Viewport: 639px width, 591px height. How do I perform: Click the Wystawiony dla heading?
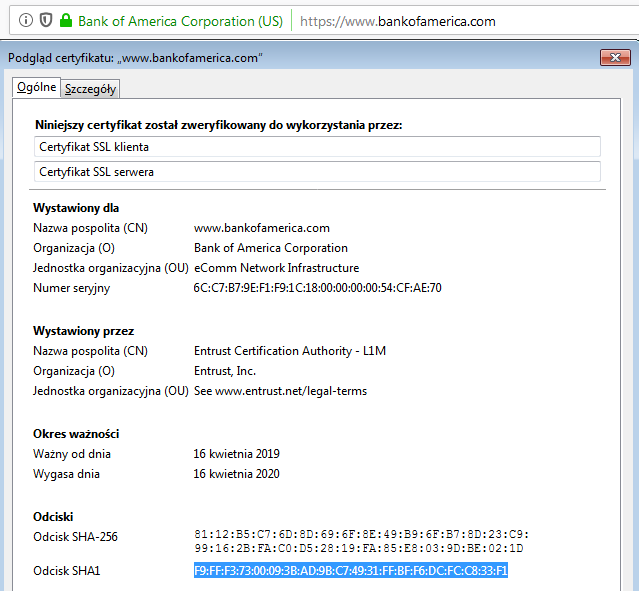click(x=76, y=208)
